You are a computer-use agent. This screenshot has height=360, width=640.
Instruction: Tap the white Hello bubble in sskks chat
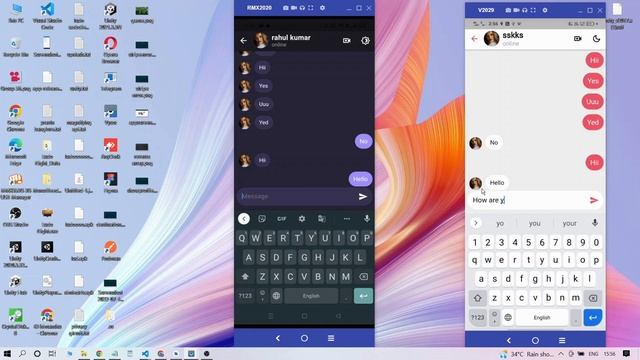tap(497, 182)
